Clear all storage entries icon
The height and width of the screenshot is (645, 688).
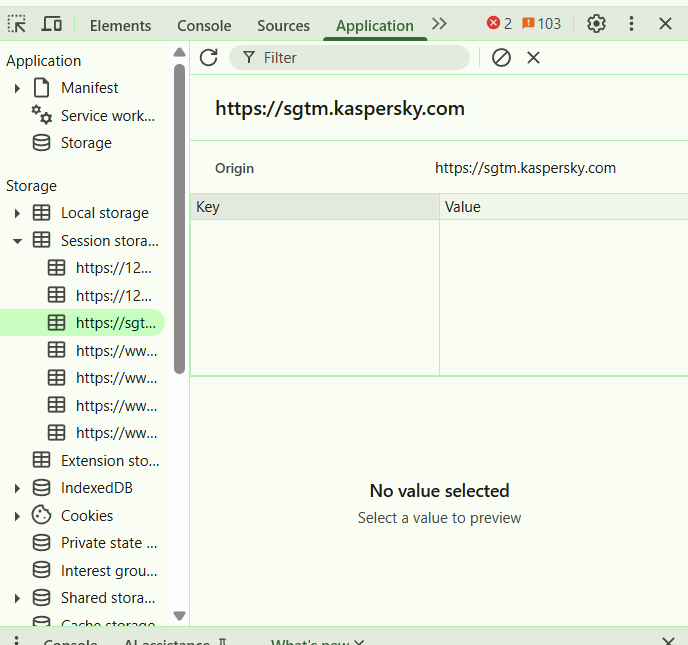501,57
